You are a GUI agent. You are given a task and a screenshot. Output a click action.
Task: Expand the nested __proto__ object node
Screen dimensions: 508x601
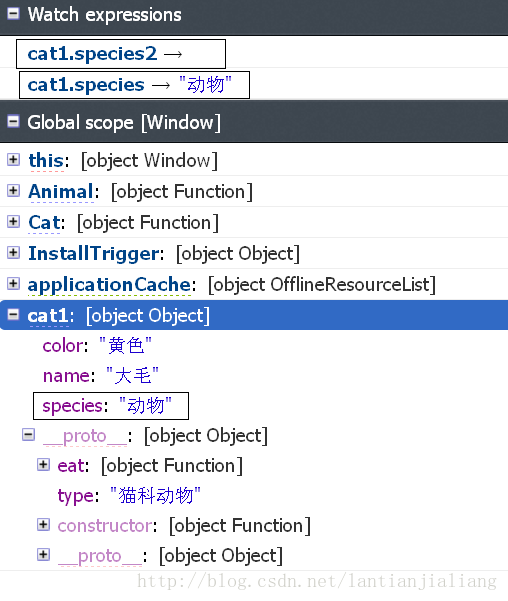(43, 555)
